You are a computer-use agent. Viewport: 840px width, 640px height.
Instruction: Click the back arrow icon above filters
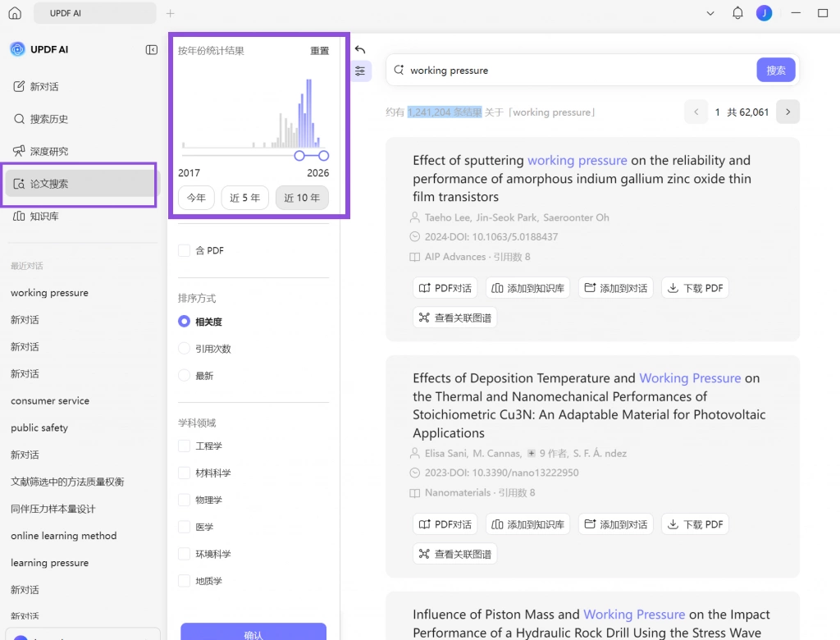(x=360, y=50)
